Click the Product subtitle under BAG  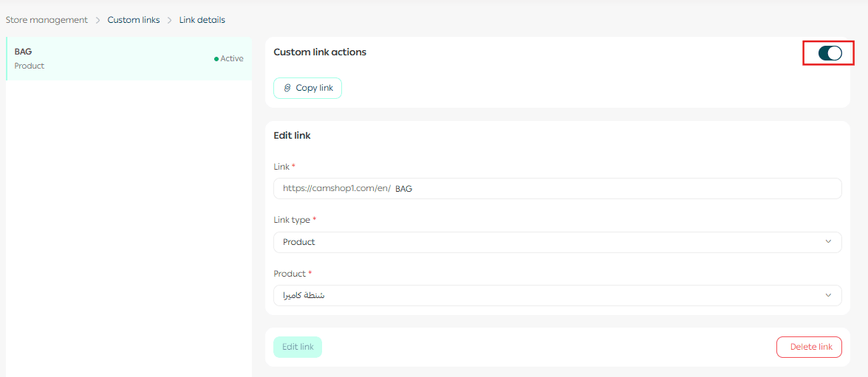point(30,66)
